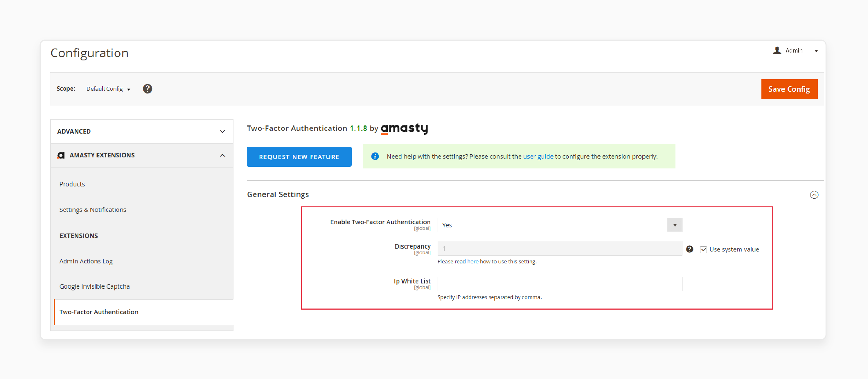Click the amasty logo in heading
Screen dimensions: 868x379
click(x=404, y=129)
